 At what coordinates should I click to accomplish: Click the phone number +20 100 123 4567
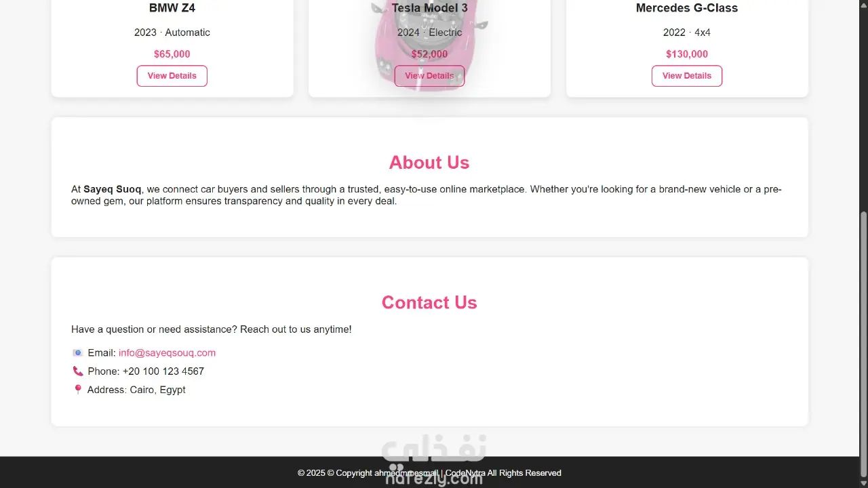coord(163,371)
